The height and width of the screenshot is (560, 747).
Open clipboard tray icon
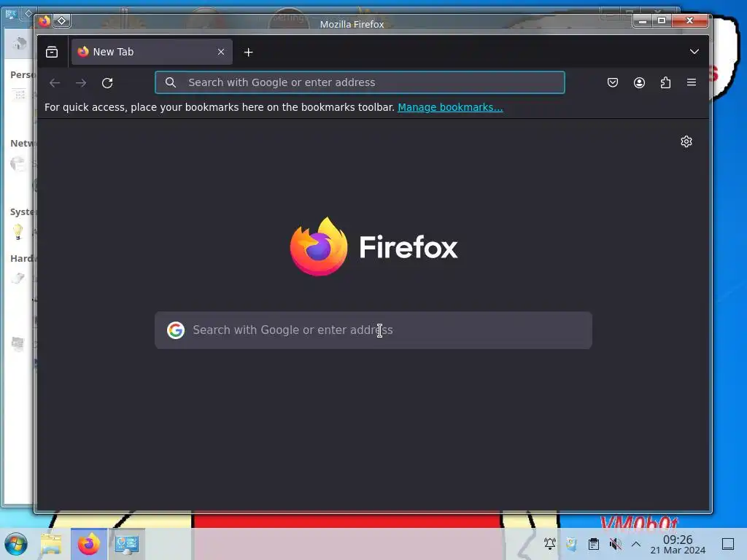(594, 544)
